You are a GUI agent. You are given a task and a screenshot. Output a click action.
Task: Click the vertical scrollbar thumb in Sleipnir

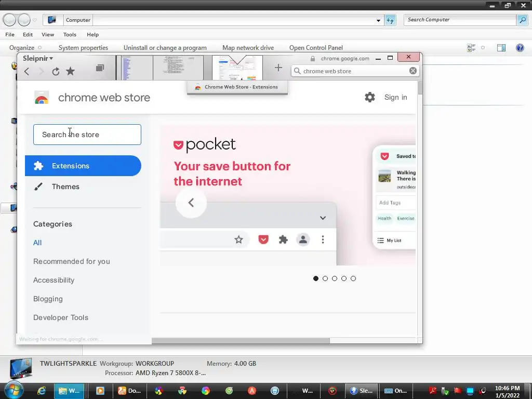420,88
